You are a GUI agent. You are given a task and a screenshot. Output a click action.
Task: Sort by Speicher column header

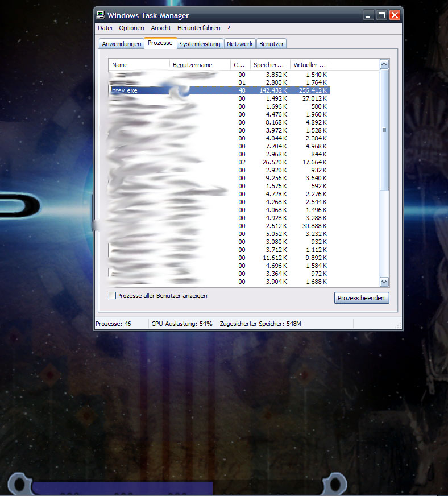pyautogui.click(x=270, y=65)
